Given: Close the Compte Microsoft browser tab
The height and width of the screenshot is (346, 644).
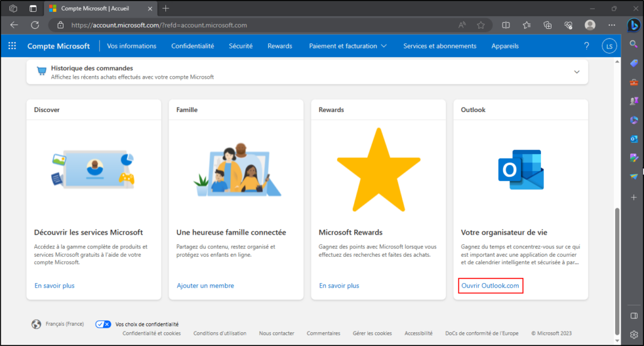Looking at the screenshot, I should pos(150,8).
